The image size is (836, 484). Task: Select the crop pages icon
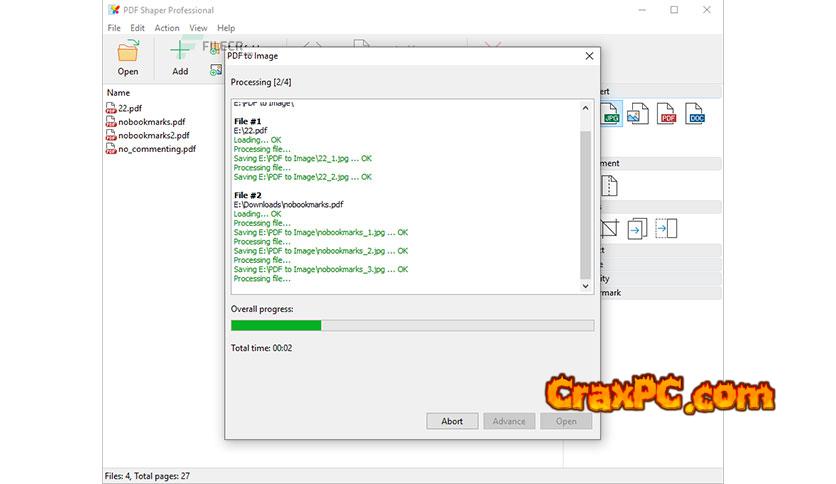[x=609, y=228]
